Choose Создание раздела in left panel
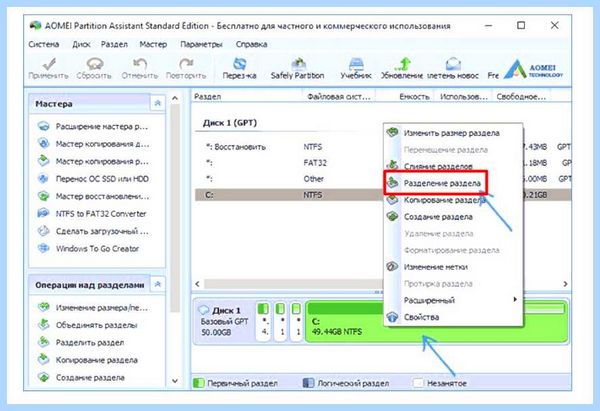600x411 pixels. pos(81,378)
